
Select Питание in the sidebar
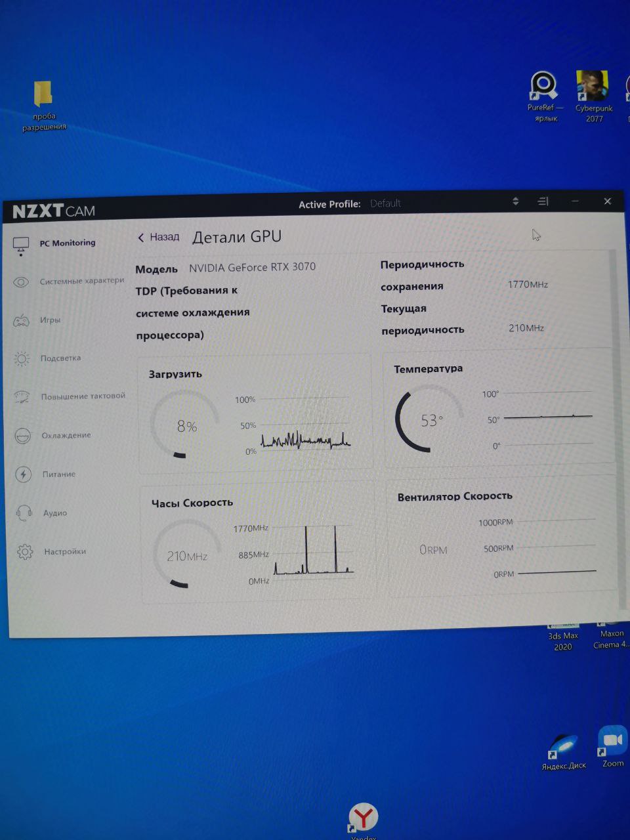(x=59, y=474)
